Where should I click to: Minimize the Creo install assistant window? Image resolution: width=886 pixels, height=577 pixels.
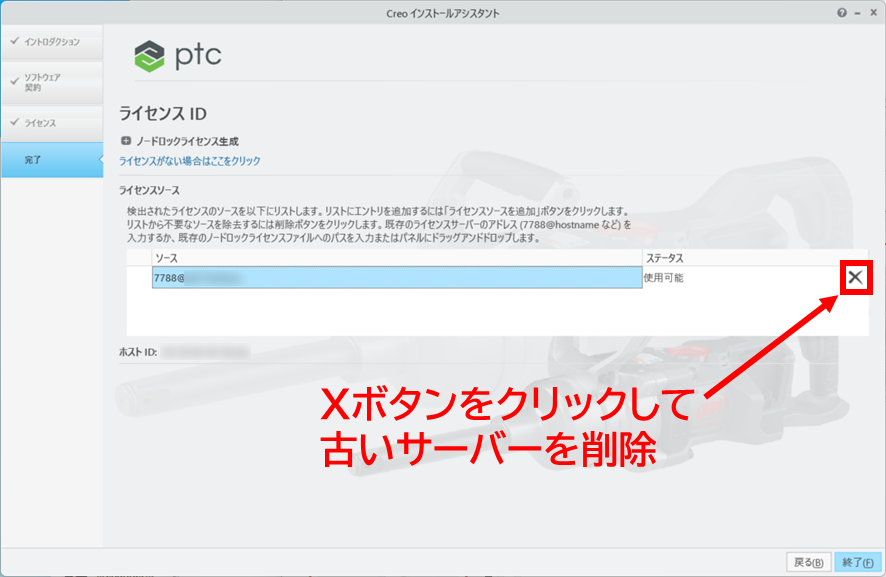tap(858, 13)
